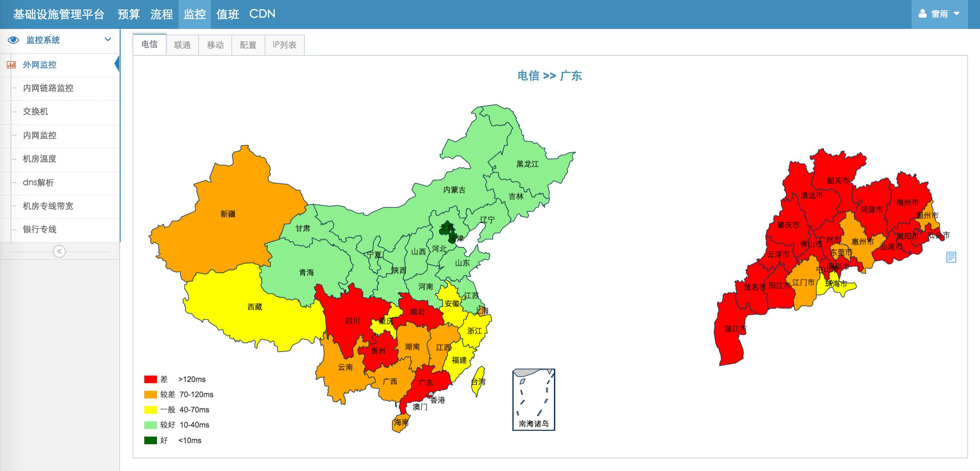Screen dimensions: 980x471
Task: Click the dark green 好 <10ms legend swatch
Action: 150,440
